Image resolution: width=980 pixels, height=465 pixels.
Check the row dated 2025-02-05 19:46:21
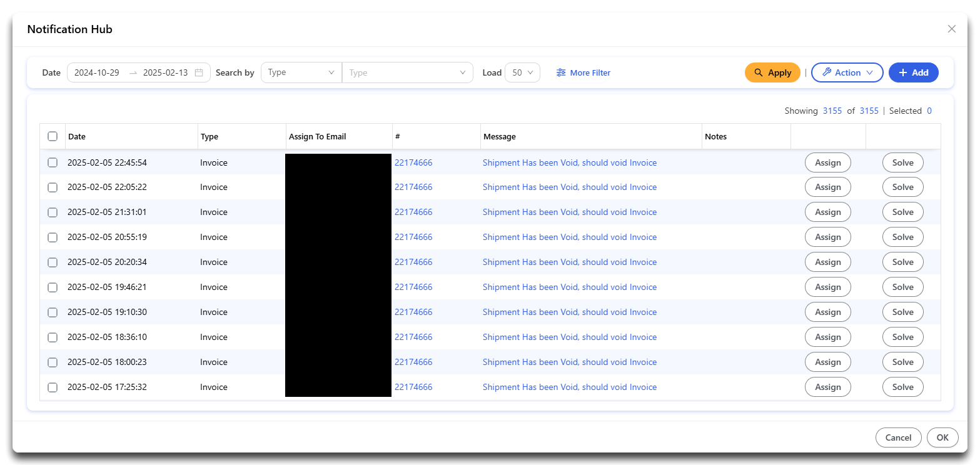tap(53, 287)
